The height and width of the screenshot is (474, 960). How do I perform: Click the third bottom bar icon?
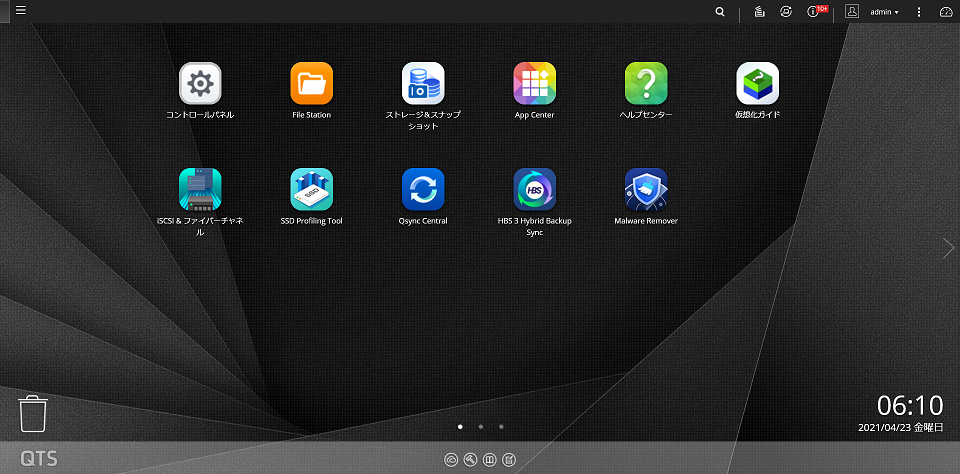tap(489, 459)
